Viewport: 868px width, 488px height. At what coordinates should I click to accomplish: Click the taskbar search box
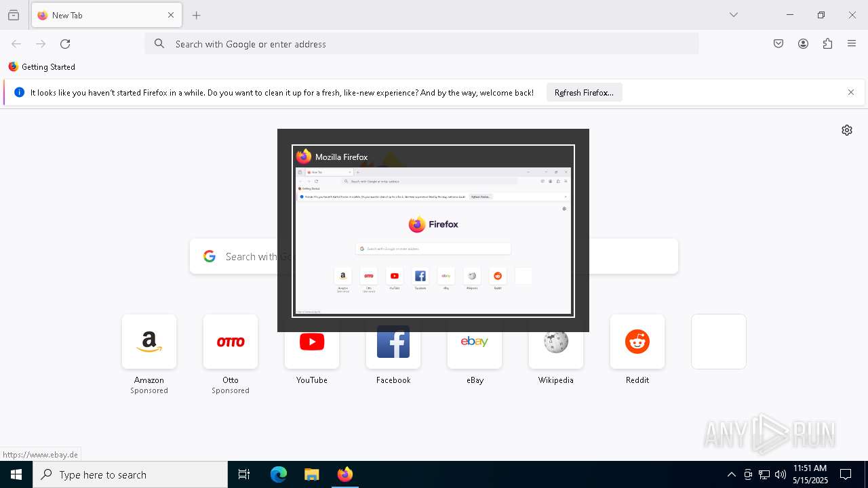tap(130, 474)
